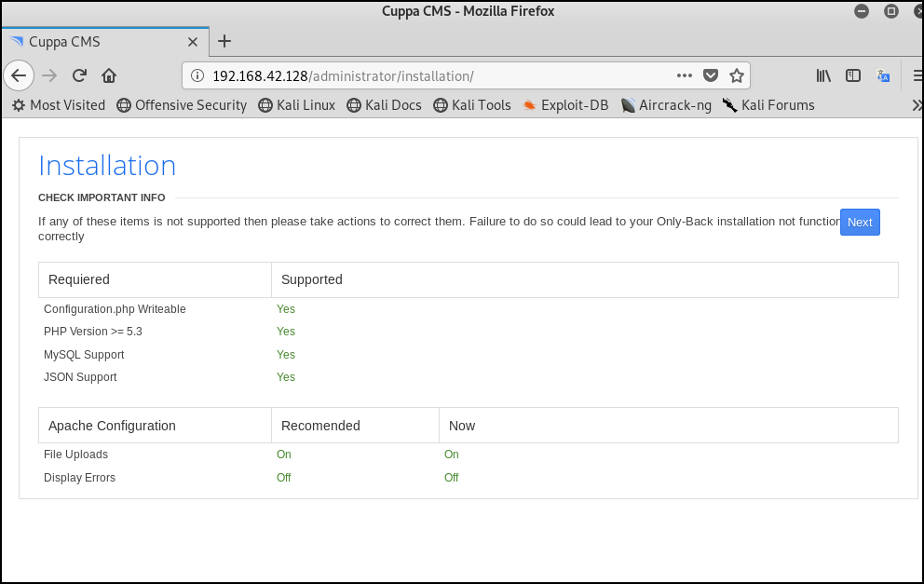This screenshot has height=584, width=924.
Task: Open the Offensive Security bookmark
Action: [x=182, y=105]
